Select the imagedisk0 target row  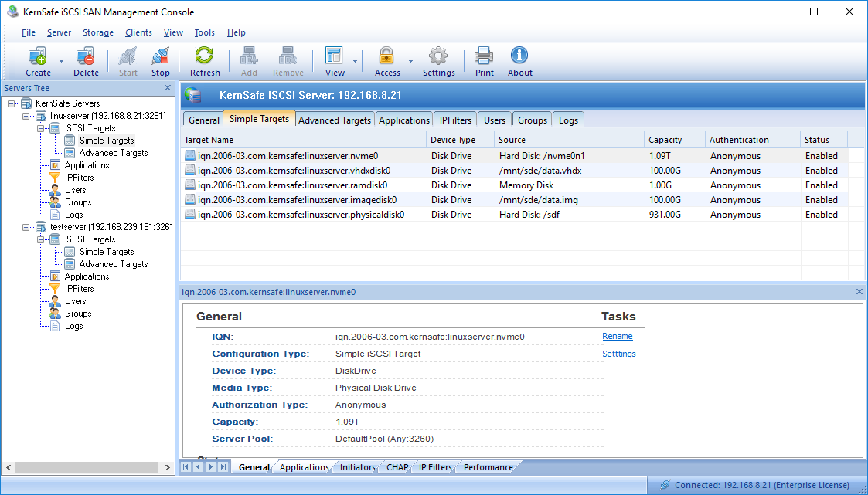(514, 200)
